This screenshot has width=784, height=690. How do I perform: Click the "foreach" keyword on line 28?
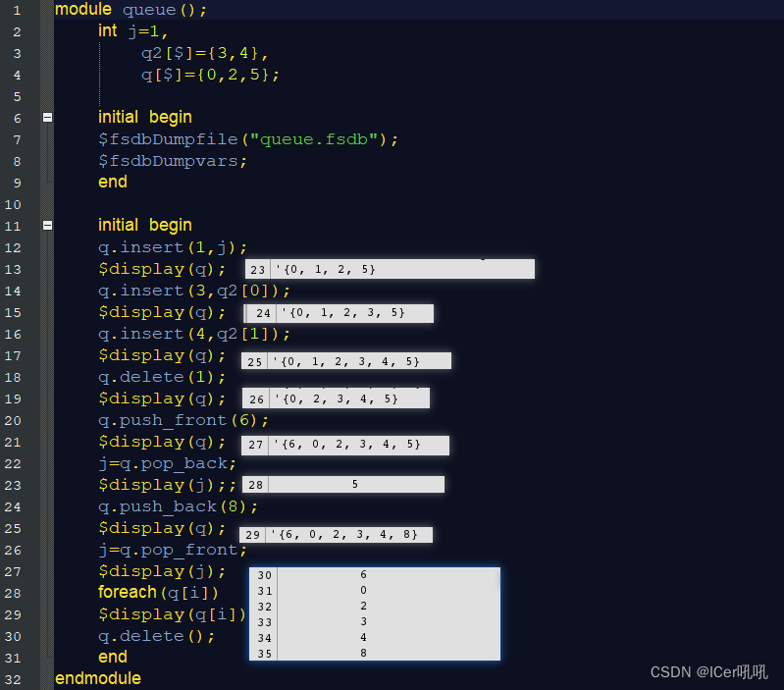[128, 593]
